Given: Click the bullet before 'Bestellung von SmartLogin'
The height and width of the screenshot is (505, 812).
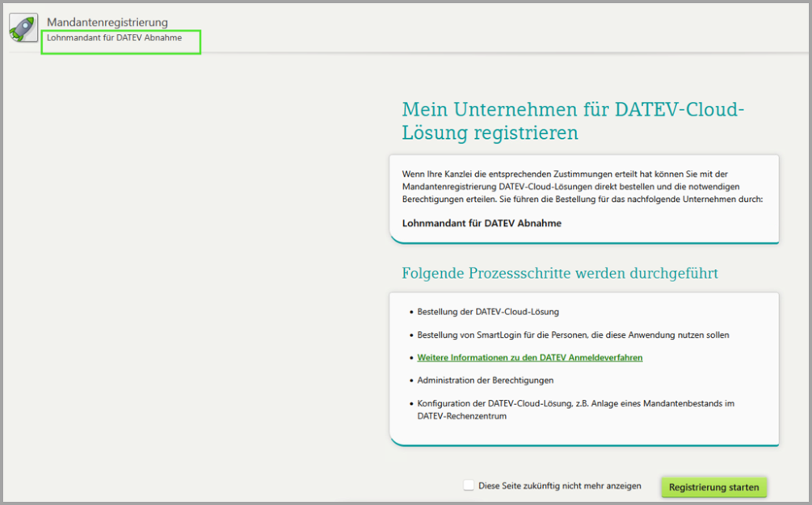Looking at the screenshot, I should 410,335.
